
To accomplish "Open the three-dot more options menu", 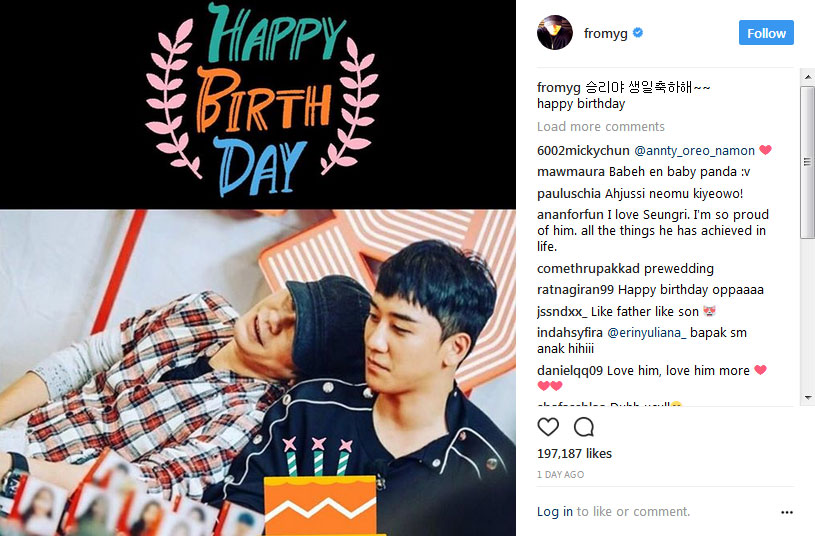I will click(x=786, y=513).
